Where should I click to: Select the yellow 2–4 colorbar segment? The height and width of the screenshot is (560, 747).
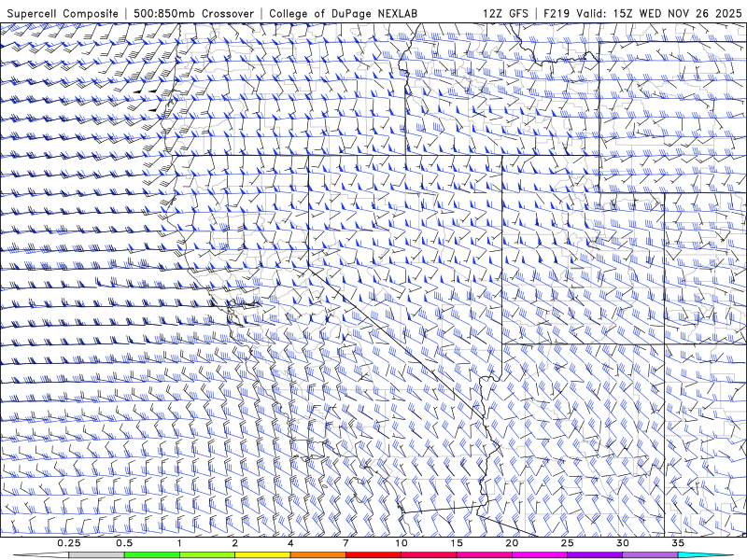[262, 555]
